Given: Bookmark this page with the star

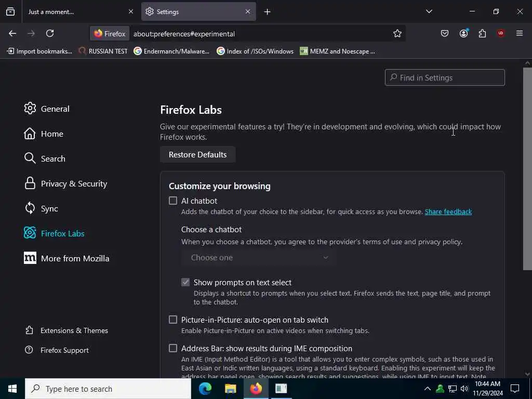Looking at the screenshot, I should tap(397, 33).
